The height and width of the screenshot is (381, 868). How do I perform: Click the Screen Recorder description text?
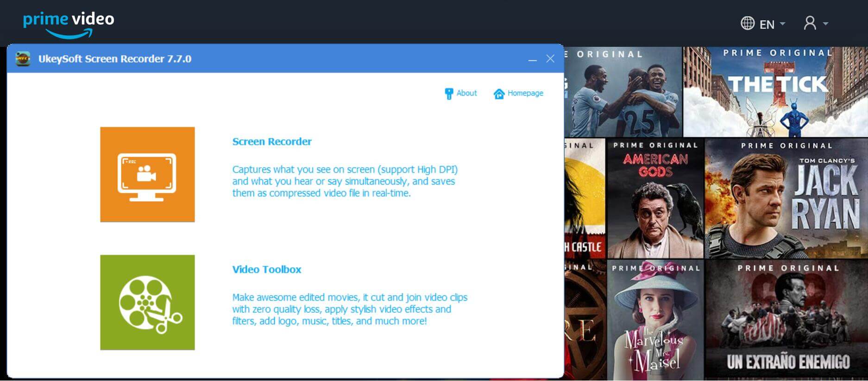pos(345,181)
